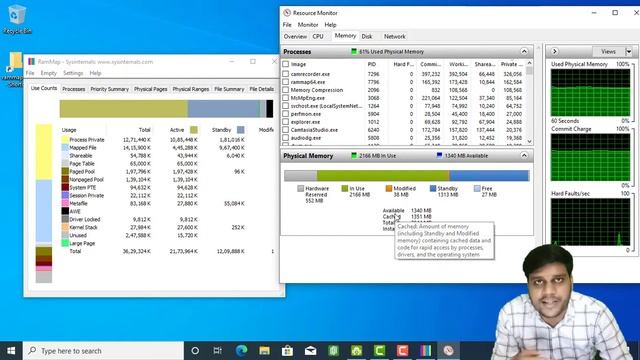
Task: Click the Mapped File blue color swatch
Action: point(65,147)
